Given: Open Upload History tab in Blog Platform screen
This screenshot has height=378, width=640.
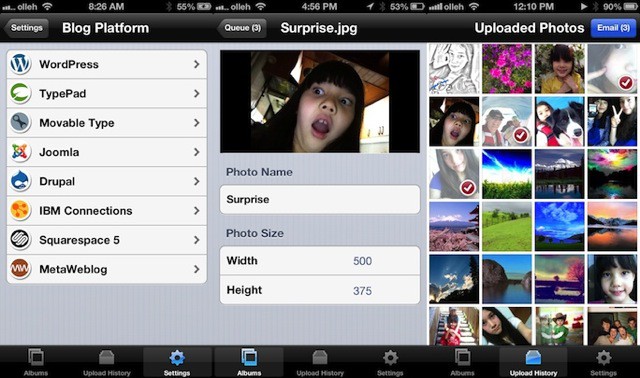Looking at the screenshot, I should (107, 362).
